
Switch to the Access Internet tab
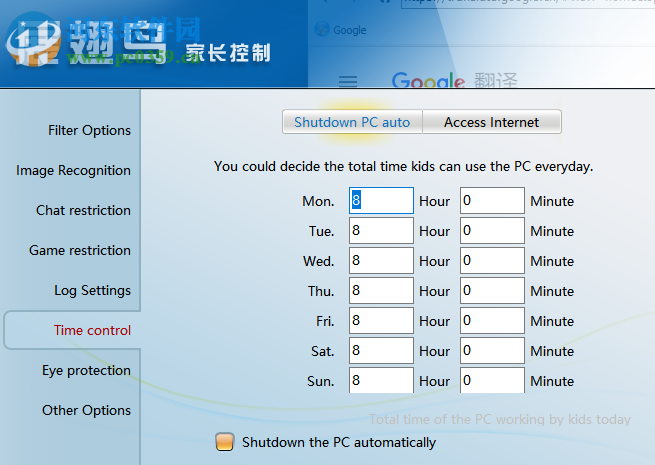click(x=491, y=122)
